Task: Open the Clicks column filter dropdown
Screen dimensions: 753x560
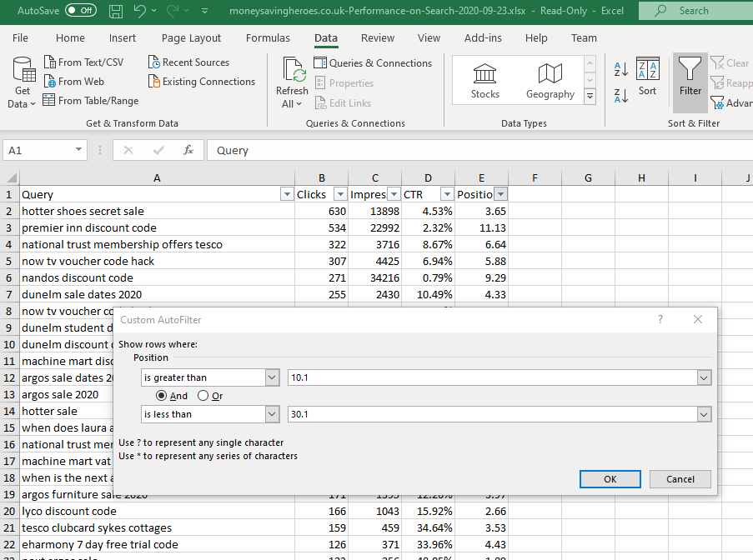Action: pyautogui.click(x=340, y=194)
